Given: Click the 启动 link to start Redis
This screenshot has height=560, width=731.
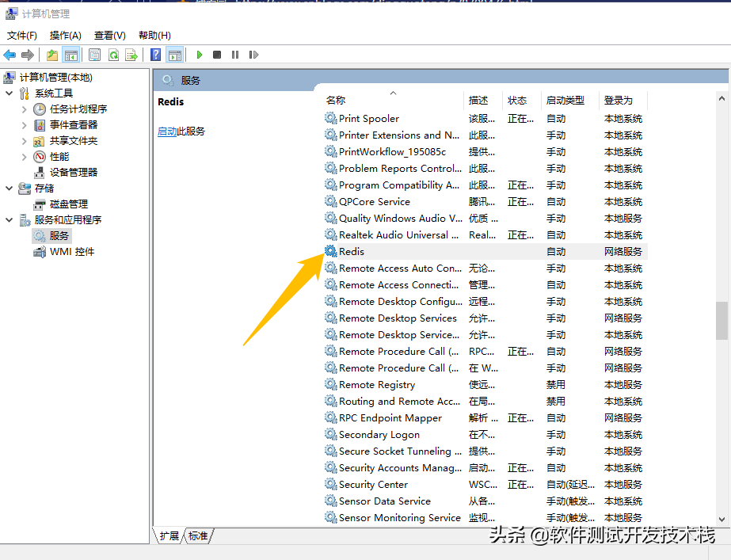Looking at the screenshot, I should [x=167, y=131].
